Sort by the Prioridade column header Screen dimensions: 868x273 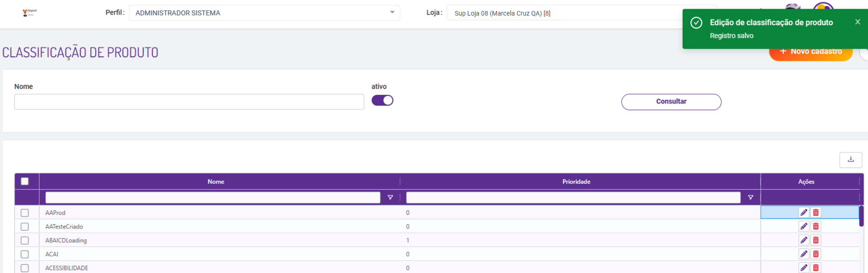click(576, 182)
